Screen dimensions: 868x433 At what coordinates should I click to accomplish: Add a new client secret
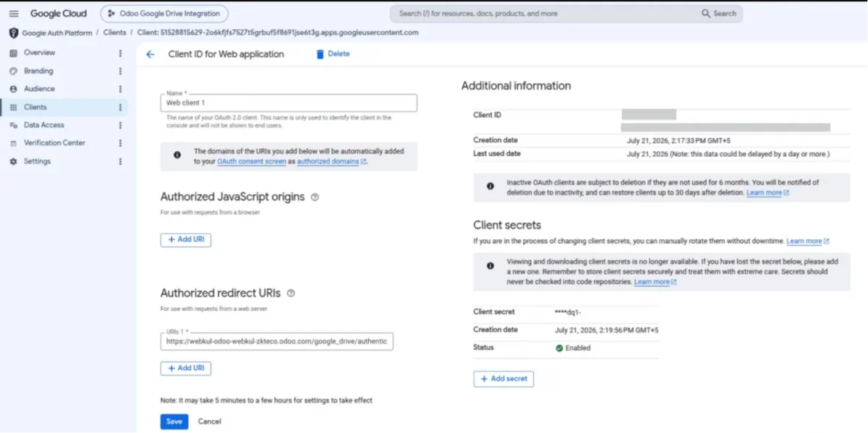503,379
